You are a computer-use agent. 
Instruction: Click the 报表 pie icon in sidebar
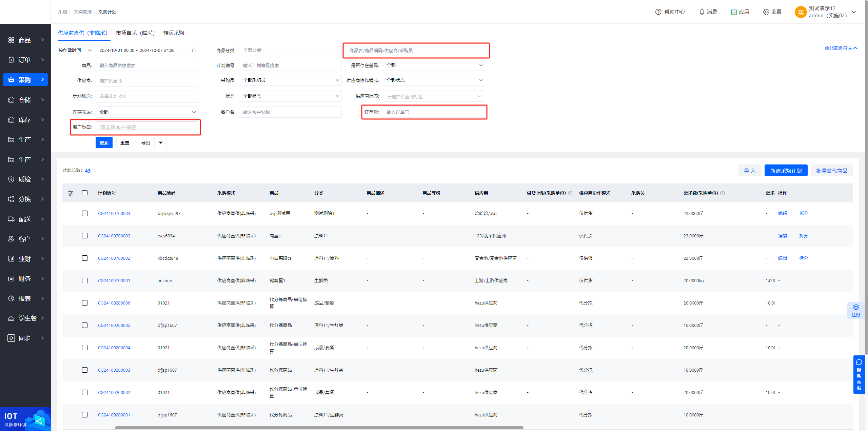coord(11,298)
